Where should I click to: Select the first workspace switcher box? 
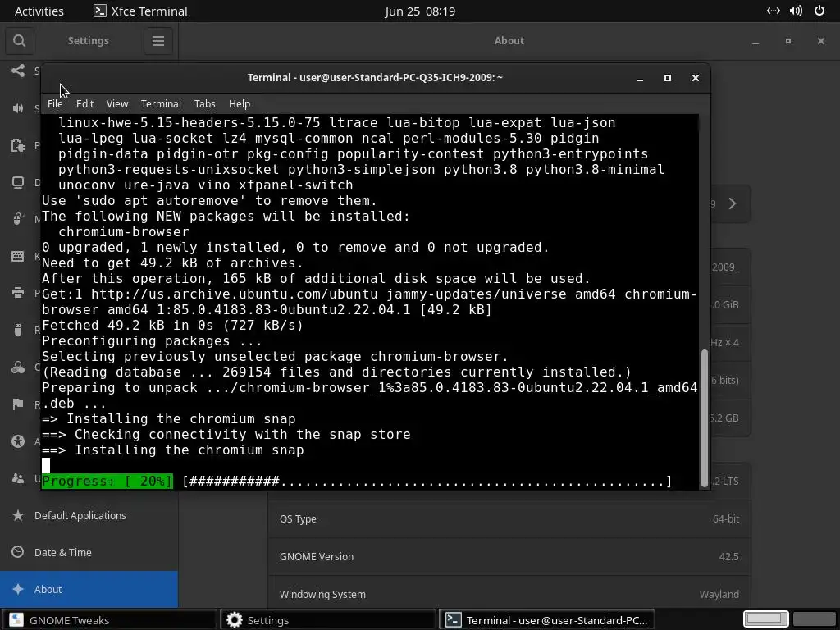point(766,619)
